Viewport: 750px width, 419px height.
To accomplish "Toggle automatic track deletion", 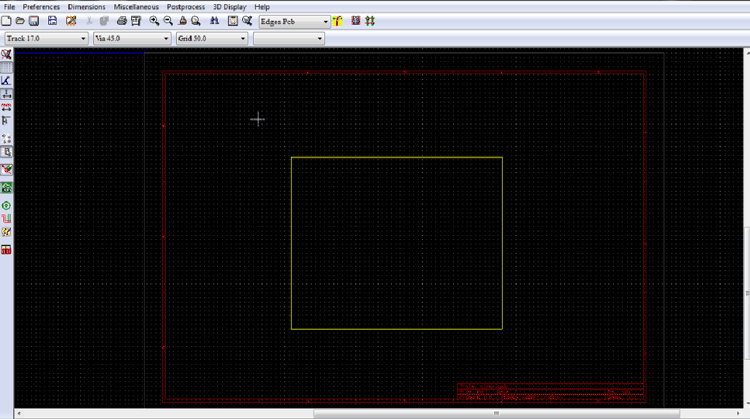I will [6, 170].
